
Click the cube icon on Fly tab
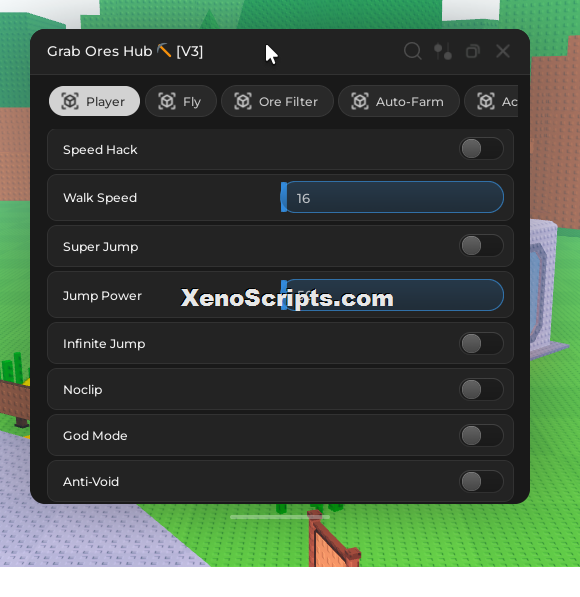tap(167, 101)
